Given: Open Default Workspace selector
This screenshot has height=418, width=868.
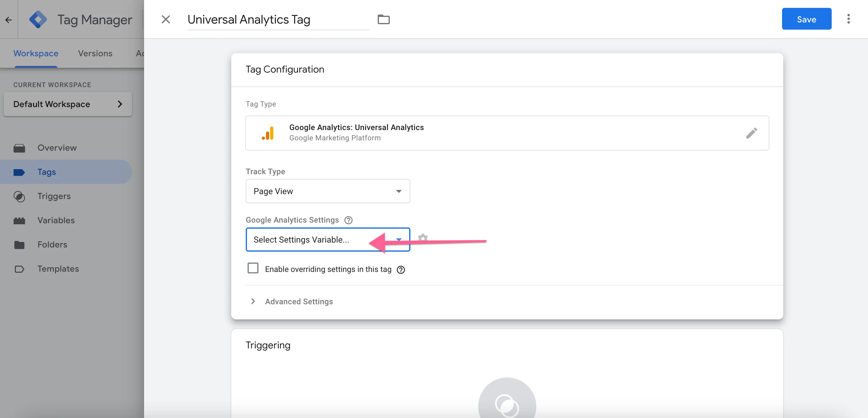Looking at the screenshot, I should pos(67,104).
